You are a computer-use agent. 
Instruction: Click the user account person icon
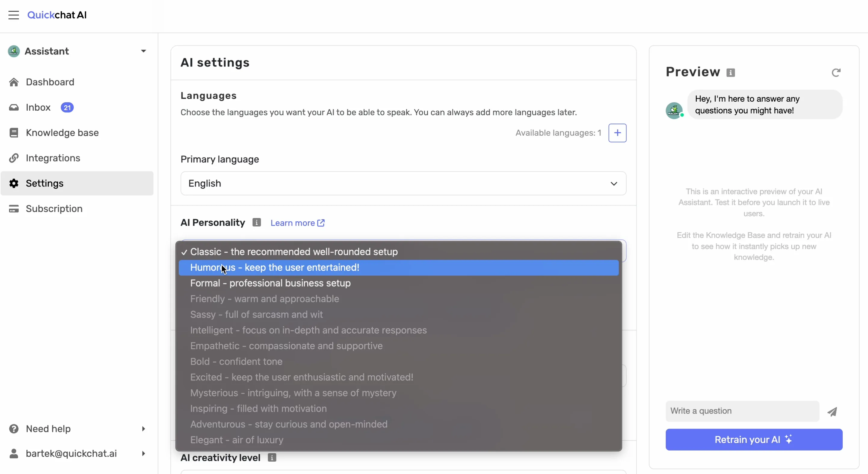coord(14,454)
